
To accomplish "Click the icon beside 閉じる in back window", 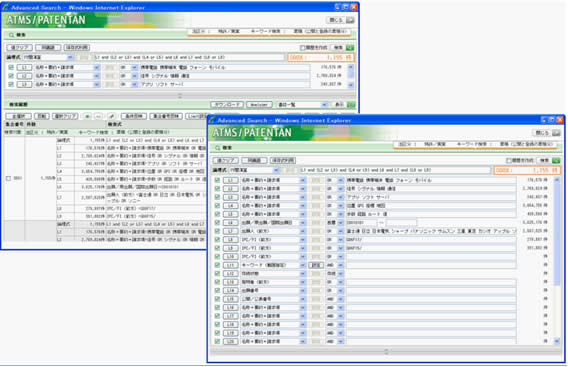I will point(350,20).
